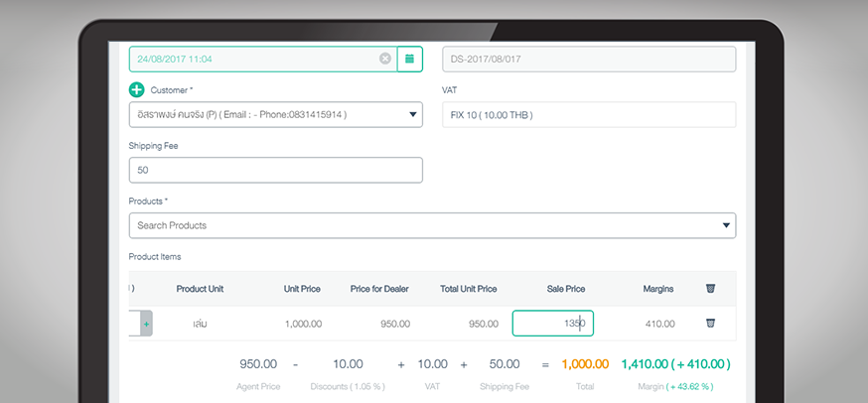Select the DS-2017/08/017 document number field

coord(588,59)
